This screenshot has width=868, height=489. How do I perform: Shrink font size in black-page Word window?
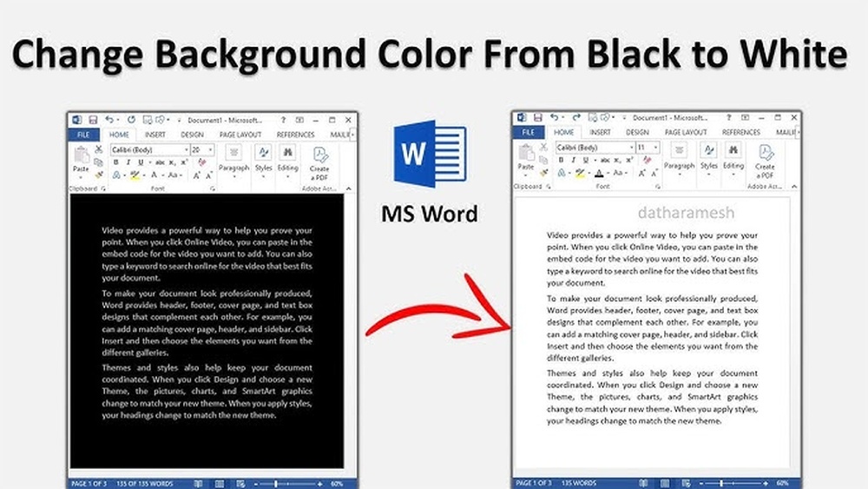coord(208,175)
